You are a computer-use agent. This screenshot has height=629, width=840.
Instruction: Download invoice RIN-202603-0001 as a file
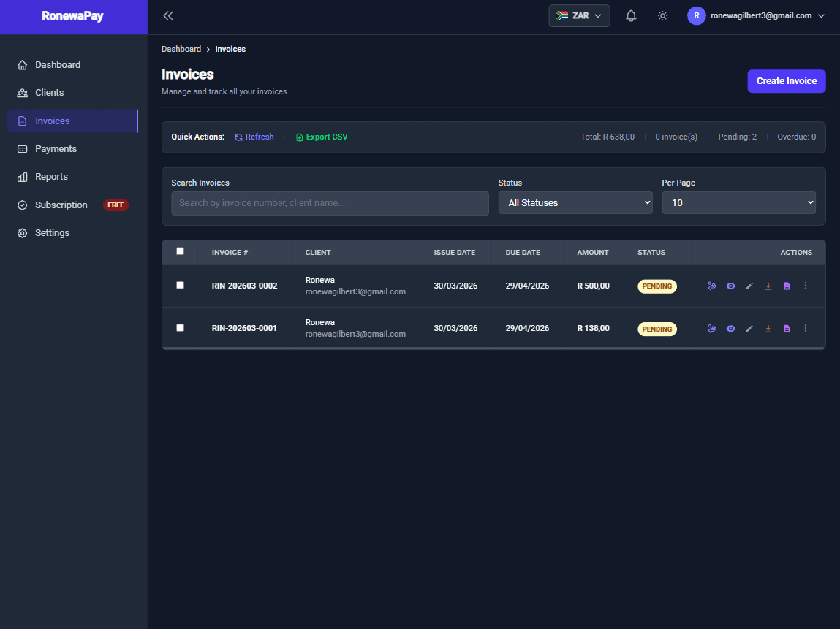coord(768,328)
